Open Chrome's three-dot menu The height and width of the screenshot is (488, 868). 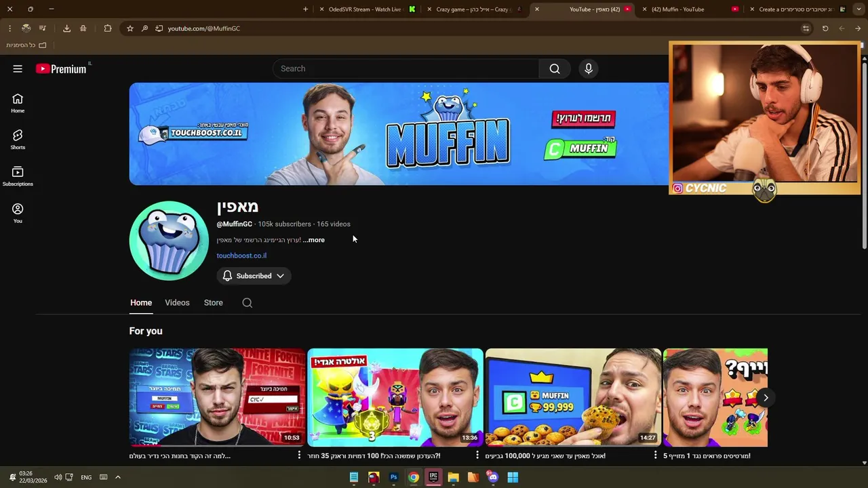[x=9, y=28]
